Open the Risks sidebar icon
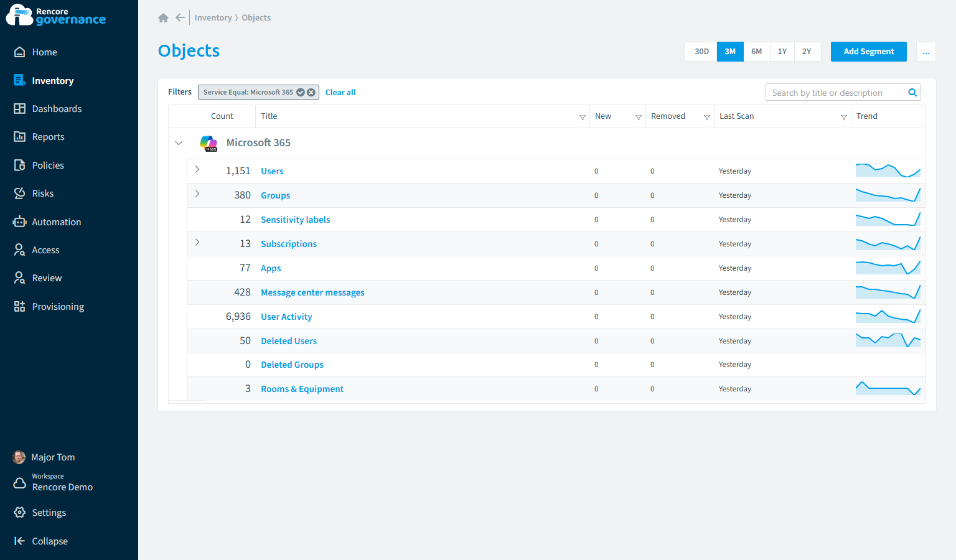956x560 pixels. point(19,193)
